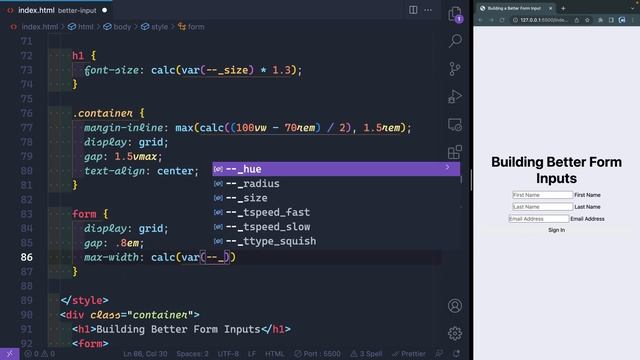Click the Email Address input in browser page
The height and width of the screenshot is (360, 640).
coord(538,219)
